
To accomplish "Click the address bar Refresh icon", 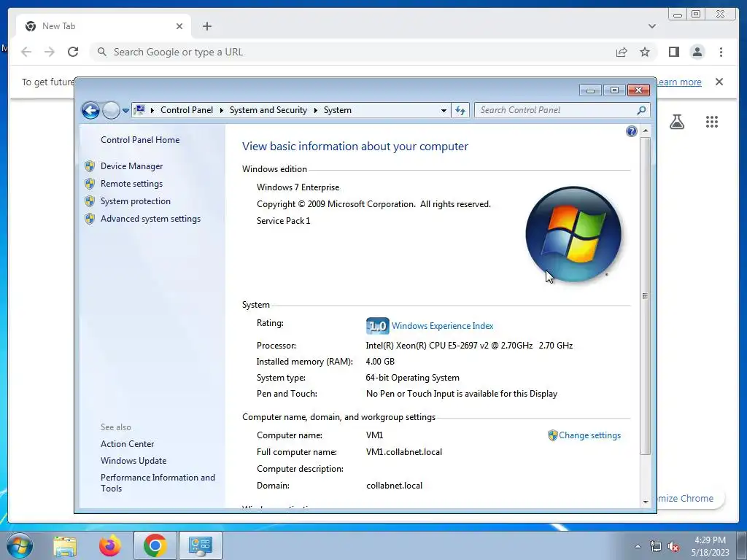I will tap(460, 111).
